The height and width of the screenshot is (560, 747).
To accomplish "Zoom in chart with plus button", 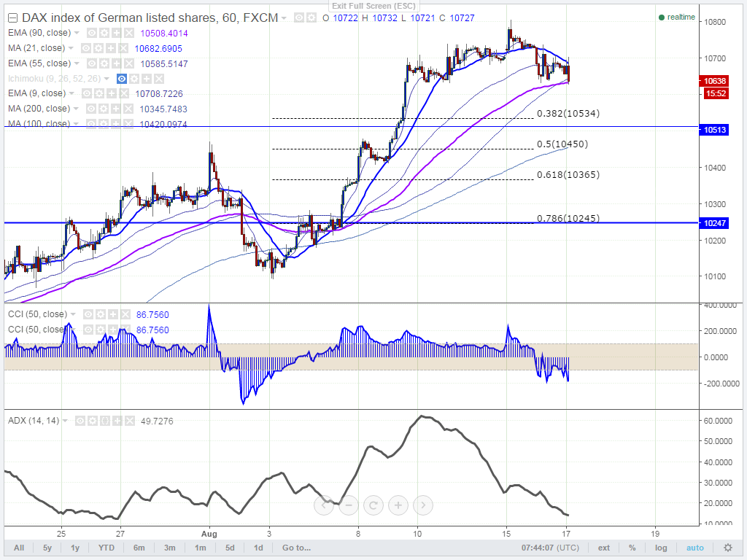I will click(x=398, y=505).
